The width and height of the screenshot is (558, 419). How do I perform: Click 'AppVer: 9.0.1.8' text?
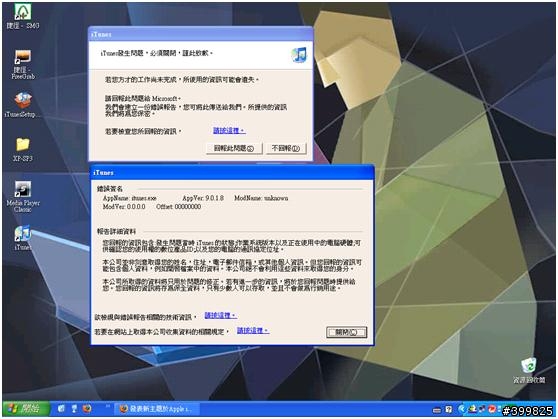click(x=203, y=198)
